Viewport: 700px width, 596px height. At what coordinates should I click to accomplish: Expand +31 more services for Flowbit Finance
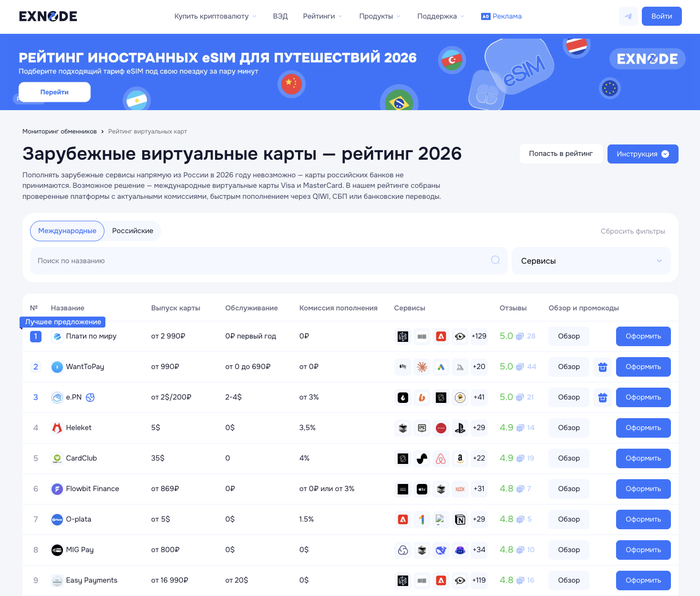point(479,489)
